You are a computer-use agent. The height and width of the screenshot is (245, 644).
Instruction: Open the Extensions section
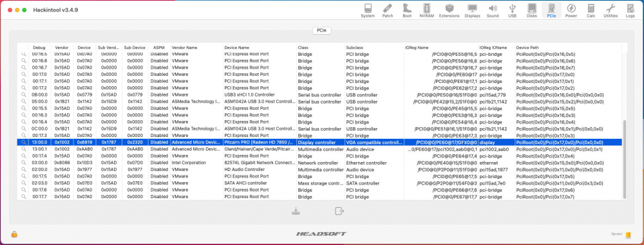pos(450,11)
